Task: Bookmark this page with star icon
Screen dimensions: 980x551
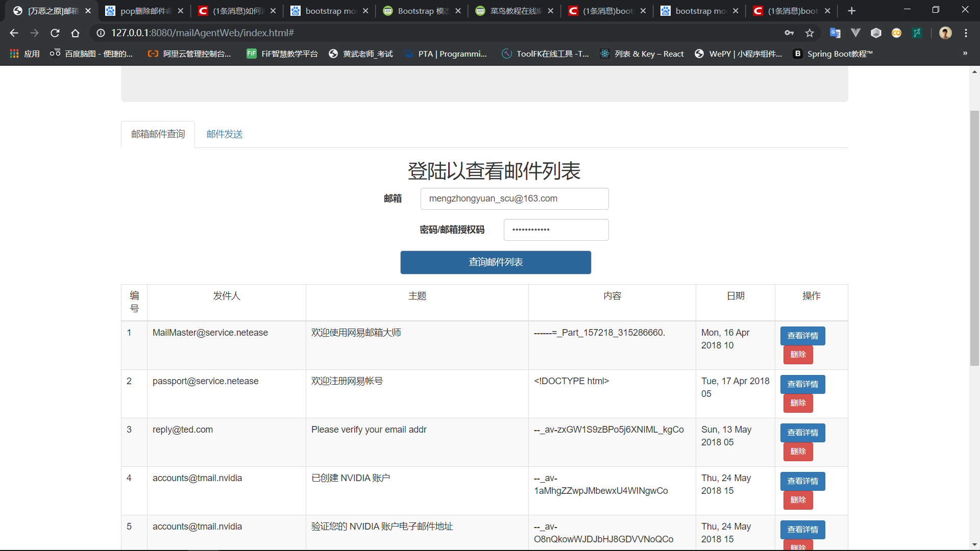Action: (x=810, y=33)
